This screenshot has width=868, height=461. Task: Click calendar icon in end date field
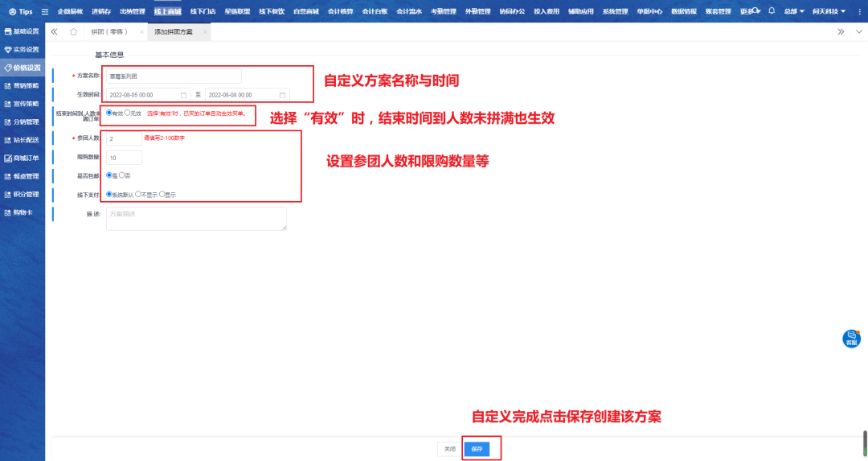pos(283,95)
